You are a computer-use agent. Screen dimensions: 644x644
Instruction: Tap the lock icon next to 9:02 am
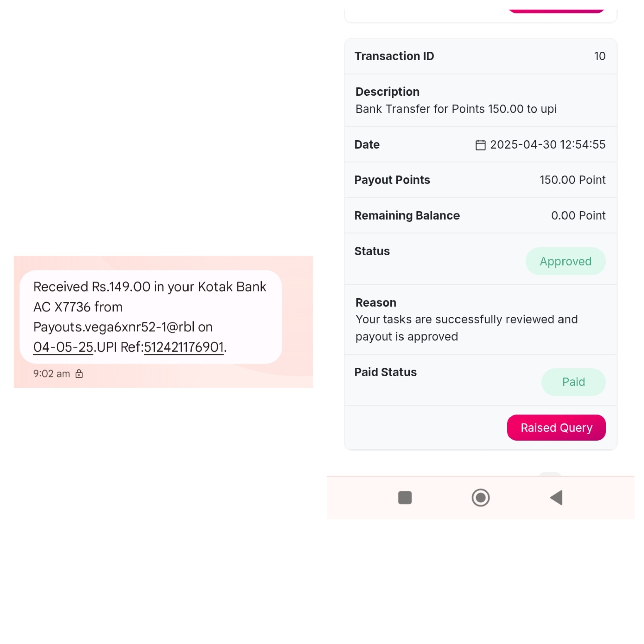(79, 373)
